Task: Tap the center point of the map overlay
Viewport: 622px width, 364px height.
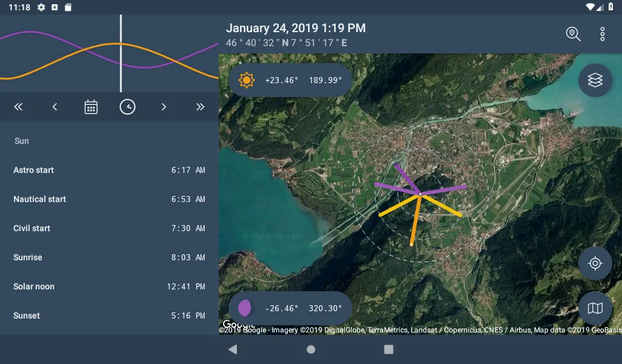Action: coord(420,194)
